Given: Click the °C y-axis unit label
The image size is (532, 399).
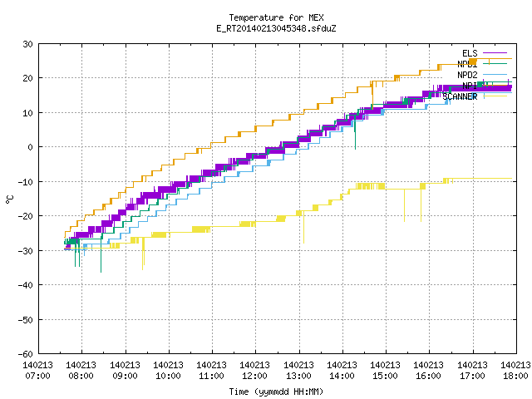Looking at the screenshot, I should click(9, 199).
